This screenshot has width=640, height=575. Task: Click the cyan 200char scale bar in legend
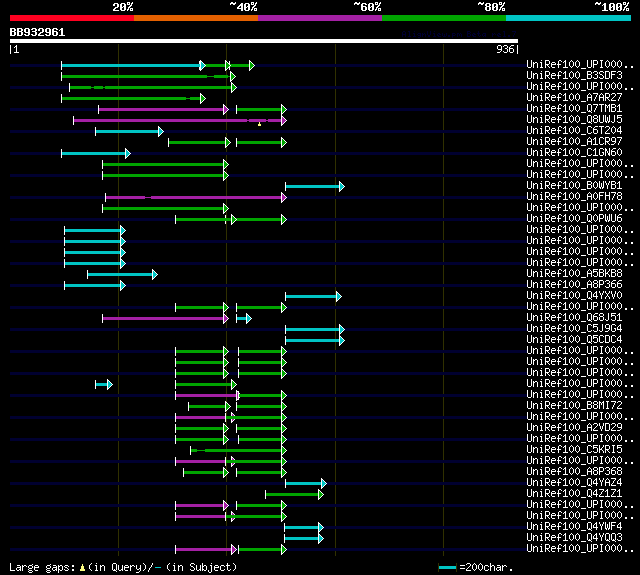click(447, 567)
